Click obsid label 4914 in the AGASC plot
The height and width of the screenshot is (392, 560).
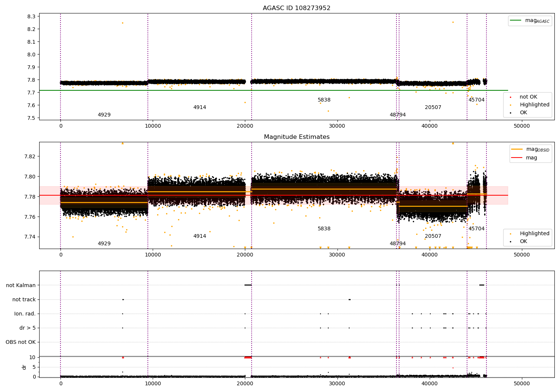point(200,108)
